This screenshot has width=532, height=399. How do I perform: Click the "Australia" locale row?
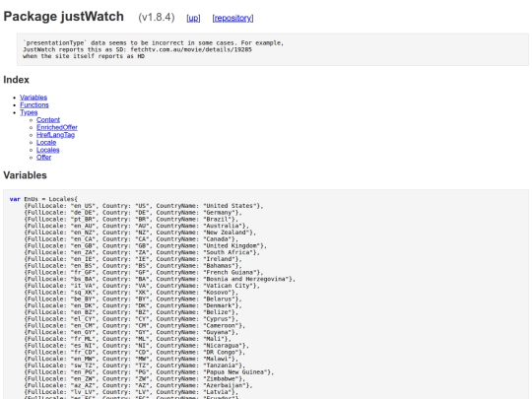pyautogui.click(x=137, y=226)
